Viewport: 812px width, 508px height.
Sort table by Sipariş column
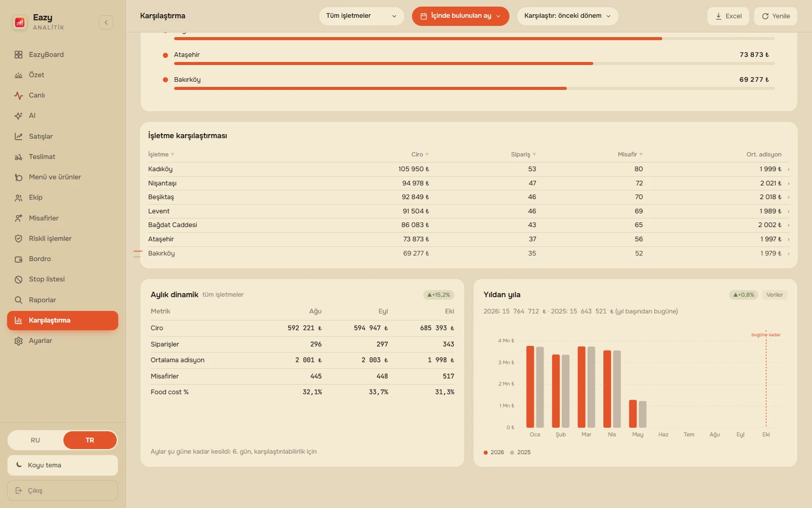(x=523, y=154)
